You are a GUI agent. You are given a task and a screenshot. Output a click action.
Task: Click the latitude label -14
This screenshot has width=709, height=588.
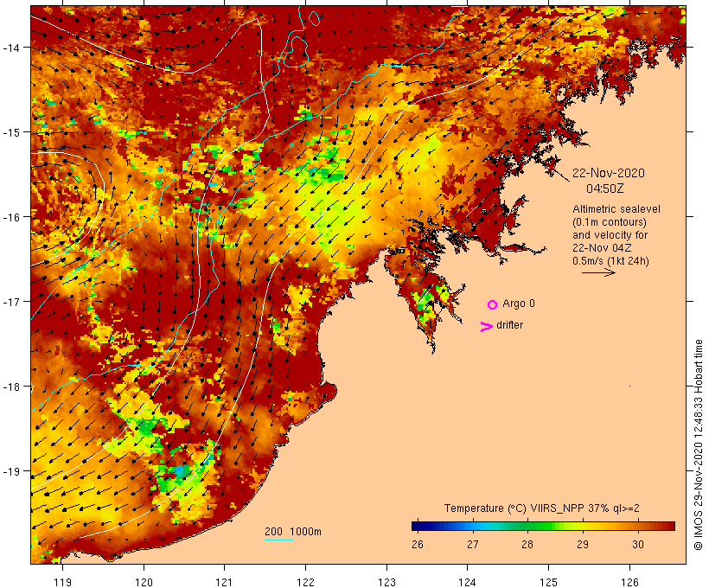pyautogui.click(x=11, y=48)
